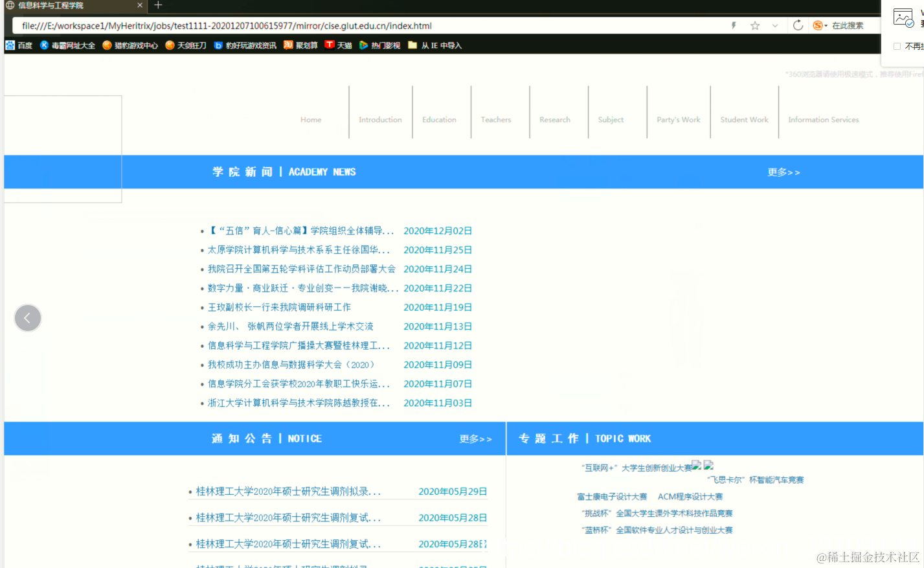Viewport: 924px width, 568px height.
Task: Reload the page with refresh icon
Action: pos(798,25)
